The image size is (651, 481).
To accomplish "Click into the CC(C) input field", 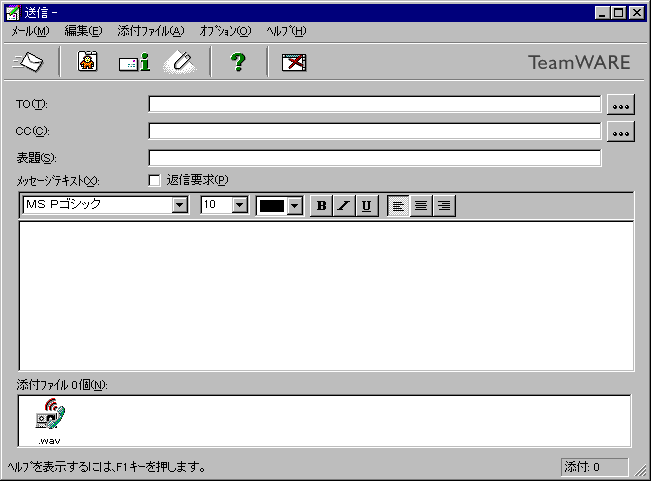I will [x=374, y=131].
